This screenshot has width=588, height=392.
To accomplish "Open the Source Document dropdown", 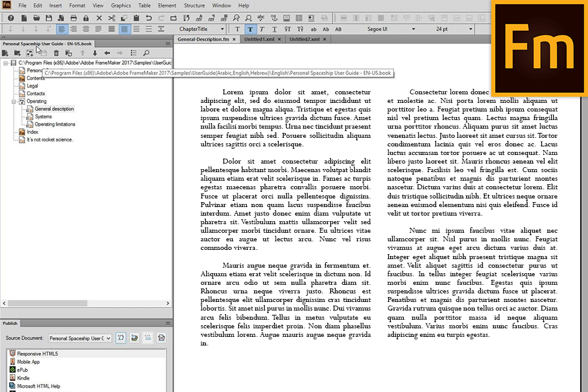I will (80, 338).
